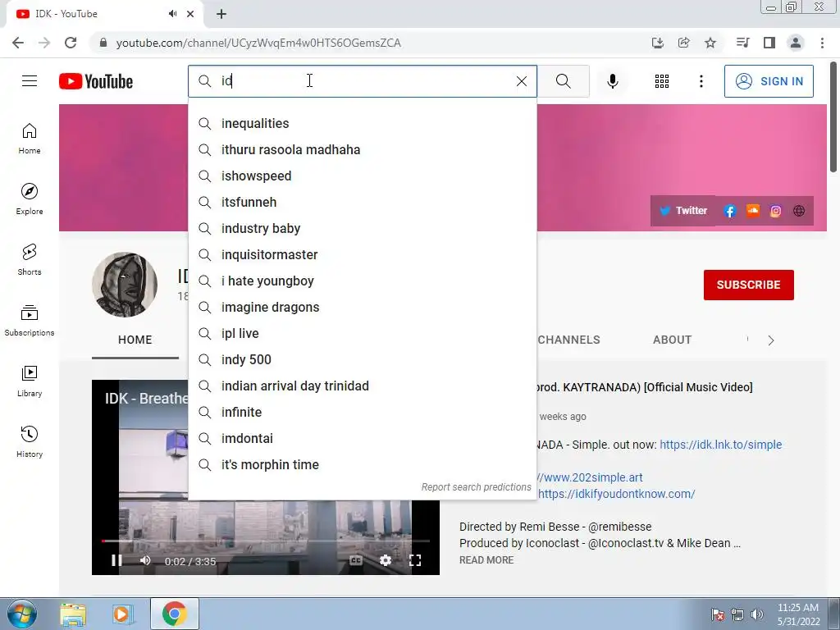Pick suggestion 'inquisitormaster'
This screenshot has width=840, height=630.
tap(363, 254)
